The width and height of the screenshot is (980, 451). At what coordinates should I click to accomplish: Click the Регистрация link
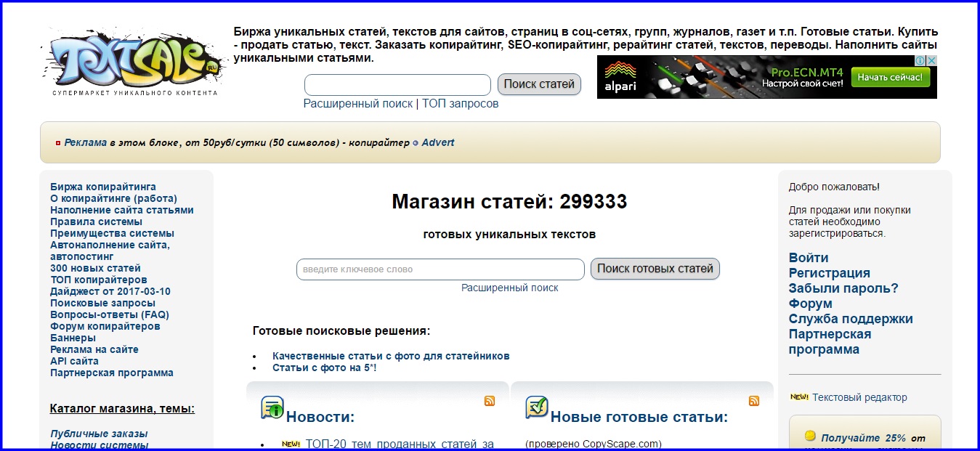pos(830,273)
